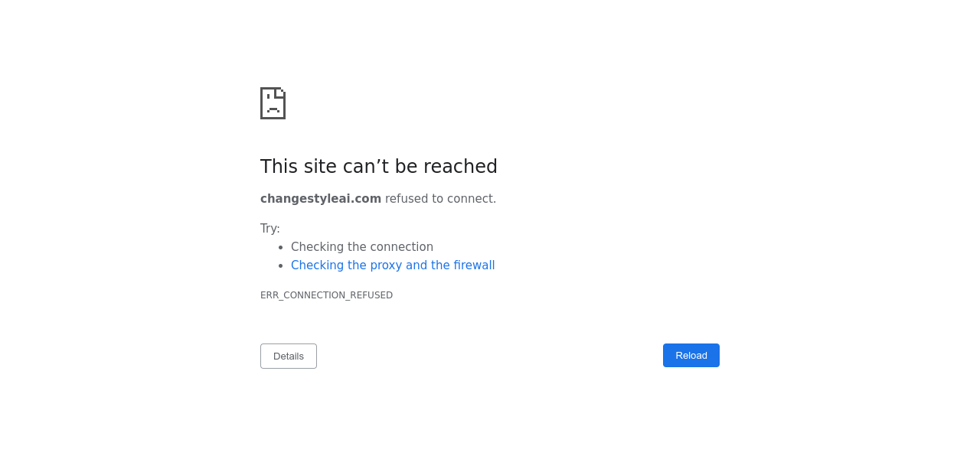Click the bullet before "Checking the connection"
The height and width of the screenshot is (459, 980).
click(282, 247)
